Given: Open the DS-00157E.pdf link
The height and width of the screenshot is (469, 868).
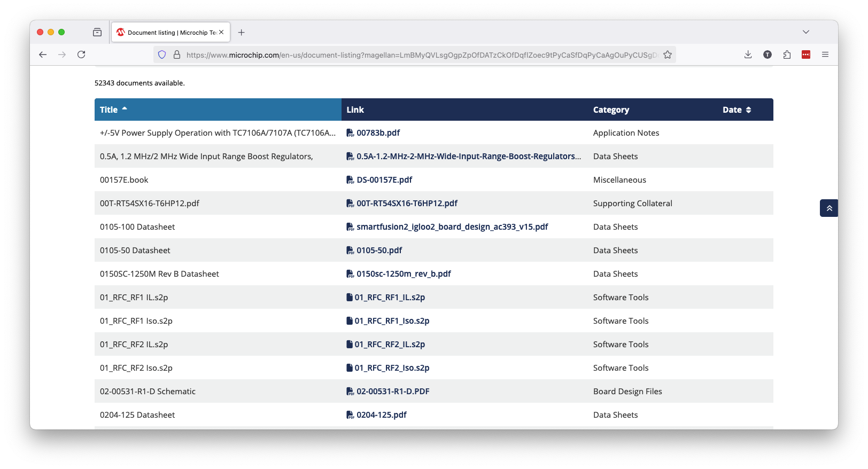Looking at the screenshot, I should click(x=384, y=179).
